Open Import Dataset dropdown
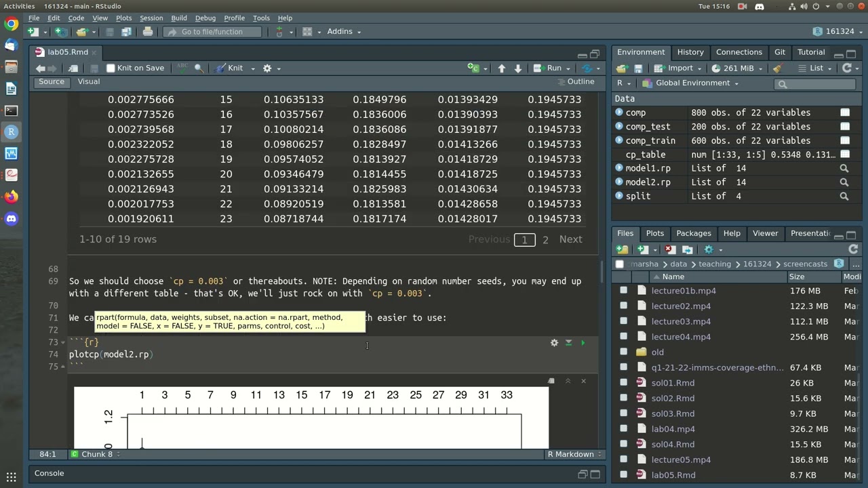The width and height of the screenshot is (868, 488). coord(679,68)
